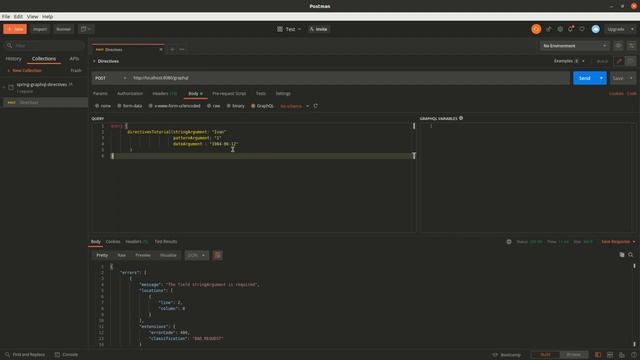Switch to the History sidebar tab
This screenshot has width=640, height=360.
(x=13, y=59)
